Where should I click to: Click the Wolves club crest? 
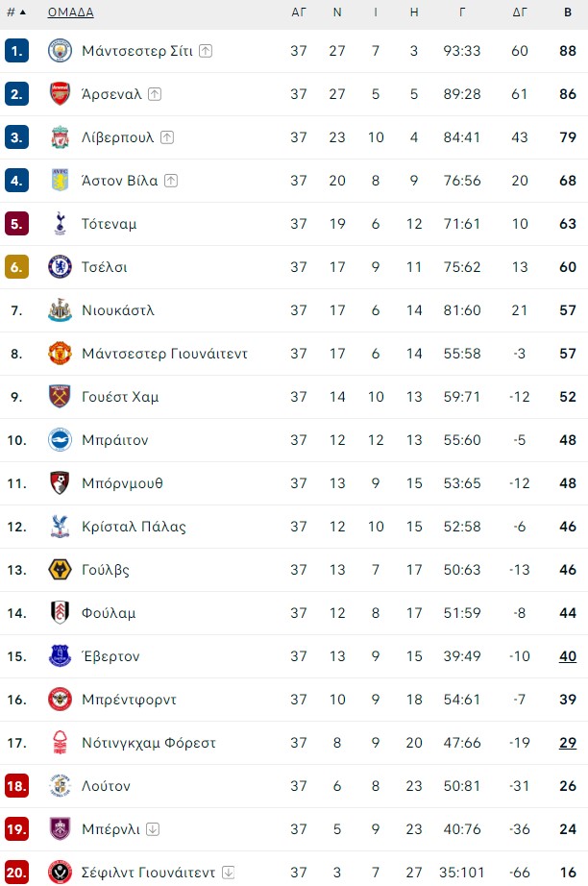point(60,570)
